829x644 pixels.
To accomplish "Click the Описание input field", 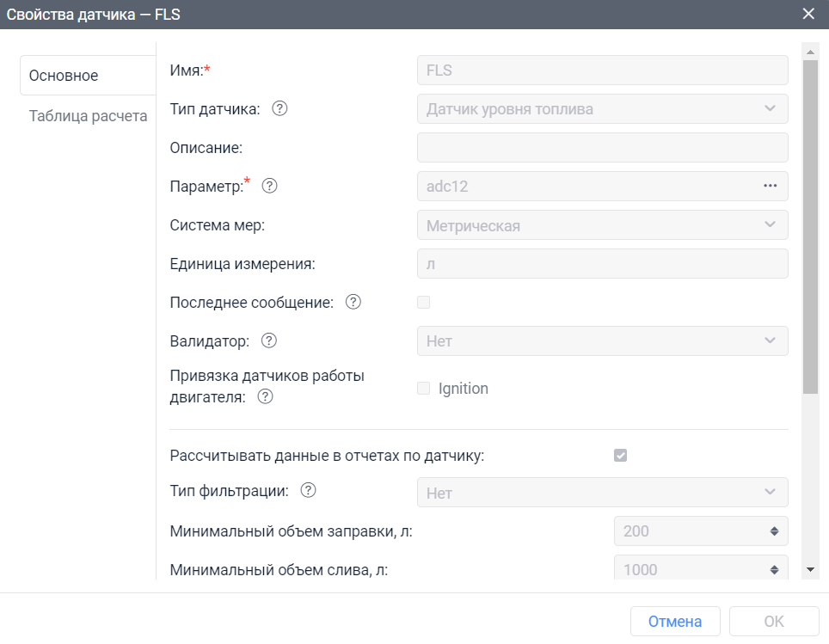I will (x=602, y=147).
